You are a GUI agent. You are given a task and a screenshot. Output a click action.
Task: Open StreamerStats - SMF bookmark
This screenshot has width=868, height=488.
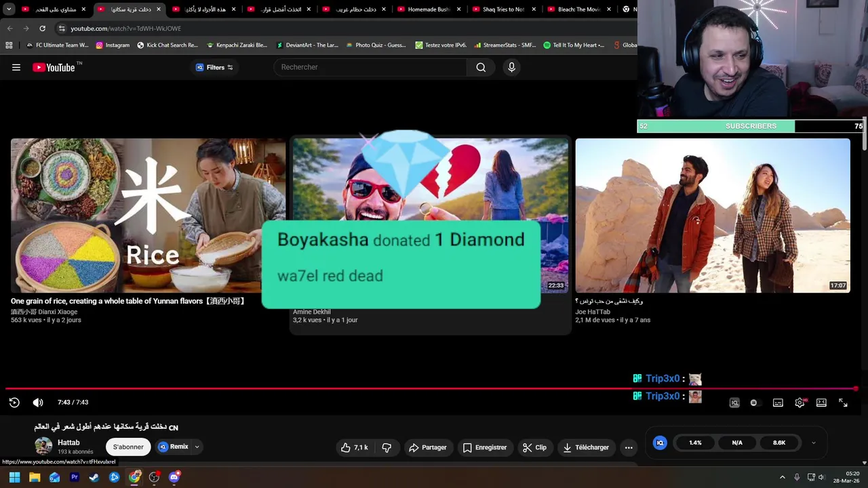505,45
